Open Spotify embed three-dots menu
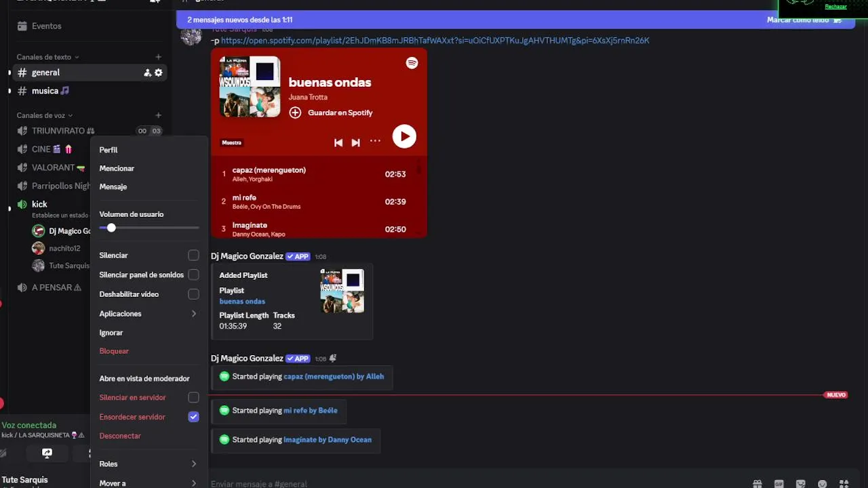This screenshot has width=868, height=488. (375, 142)
